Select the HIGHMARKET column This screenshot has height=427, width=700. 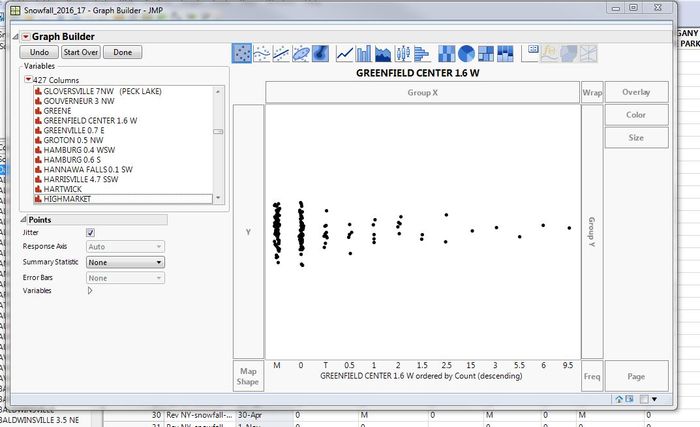(x=123, y=199)
